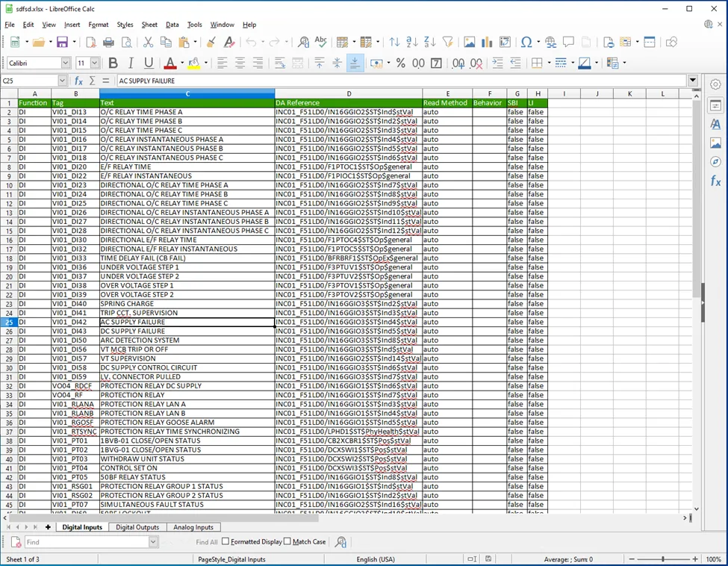Click the Function Wizard fx icon
Screen dimensions: 728x566
pyautogui.click(x=79, y=81)
